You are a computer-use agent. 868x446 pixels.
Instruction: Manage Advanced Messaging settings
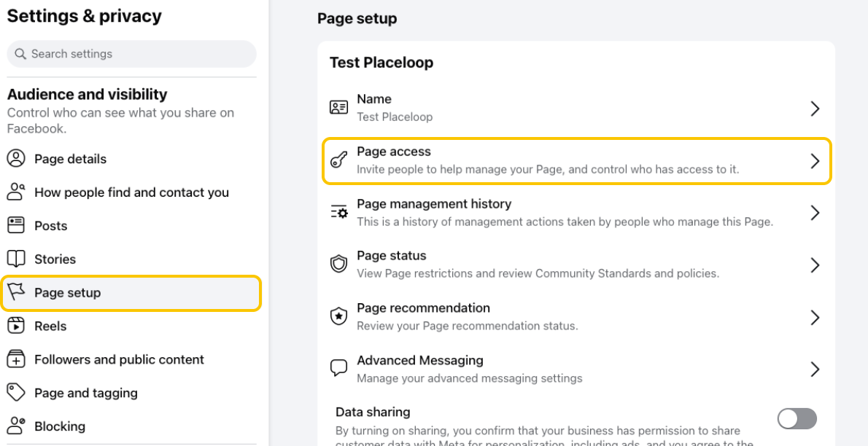click(576, 369)
